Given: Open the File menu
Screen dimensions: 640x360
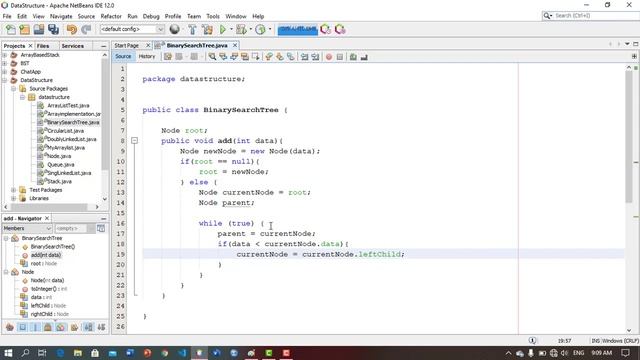Looking at the screenshot, I should (x=7, y=16).
